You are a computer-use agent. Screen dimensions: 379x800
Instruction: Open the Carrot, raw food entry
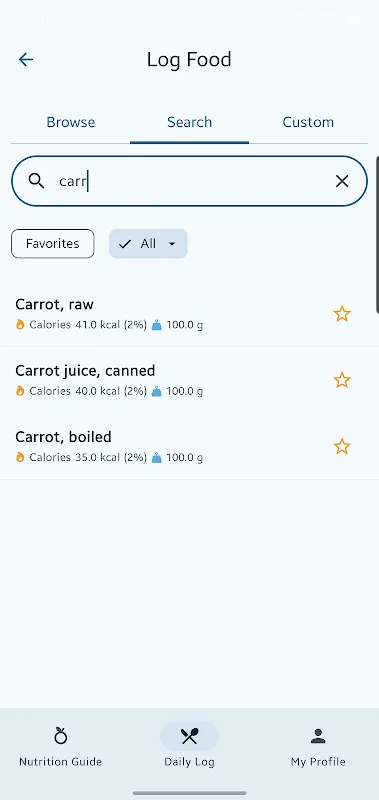tap(189, 314)
